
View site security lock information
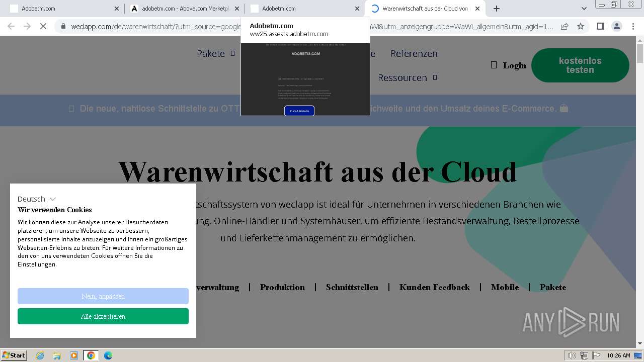pyautogui.click(x=63, y=26)
